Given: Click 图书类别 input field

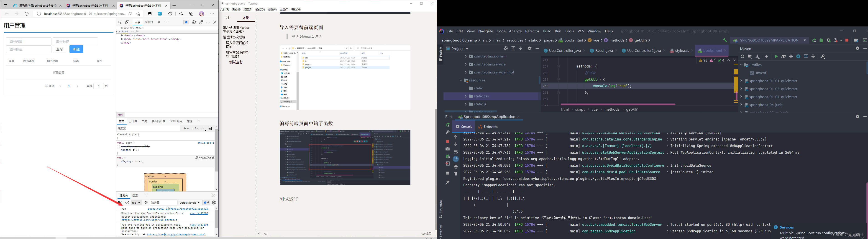Looking at the screenshot, I should (29, 41).
